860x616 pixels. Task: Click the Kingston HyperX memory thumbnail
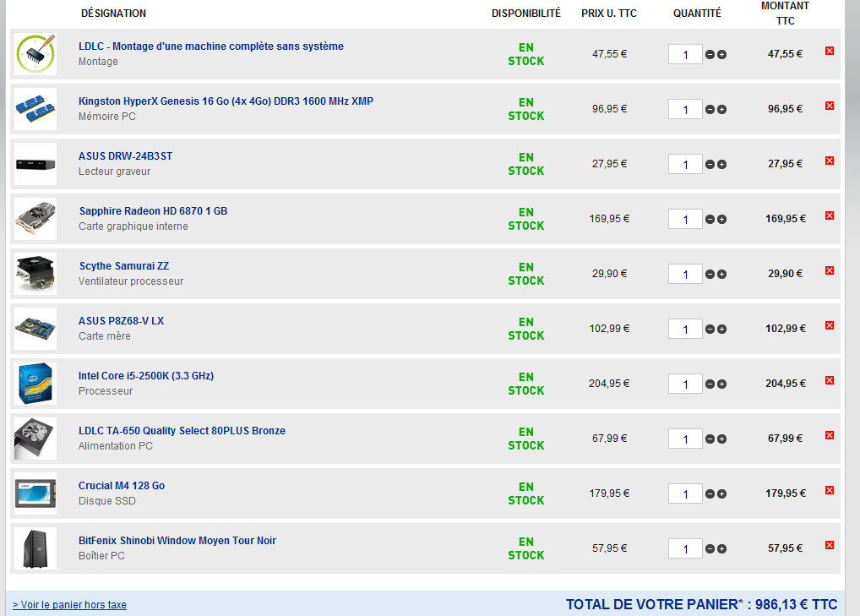[35, 109]
